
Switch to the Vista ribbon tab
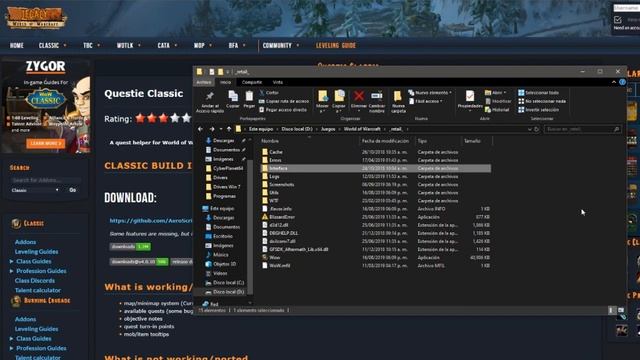tap(278, 82)
